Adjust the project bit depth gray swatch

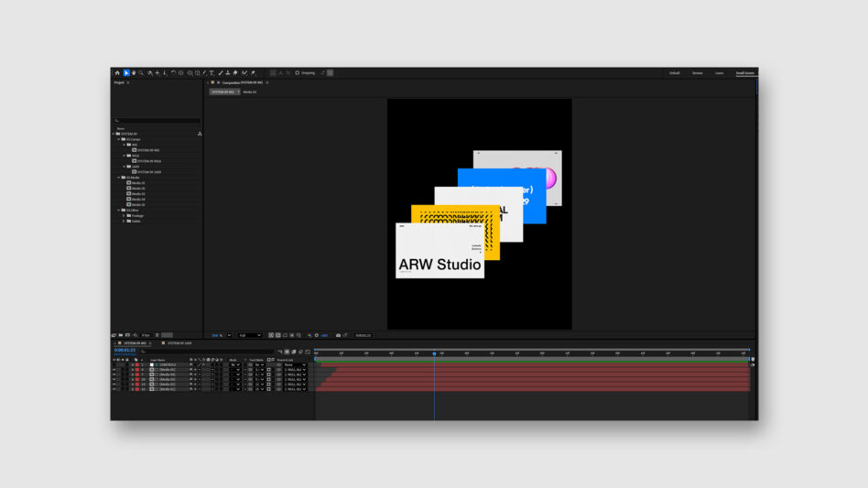pos(167,335)
